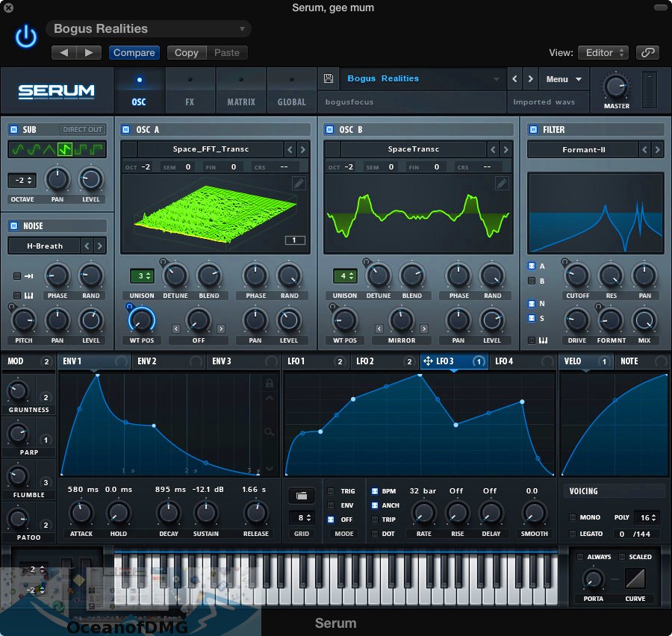672x636 pixels.
Task: Click the OSC A WT POS knob
Action: pos(141,319)
